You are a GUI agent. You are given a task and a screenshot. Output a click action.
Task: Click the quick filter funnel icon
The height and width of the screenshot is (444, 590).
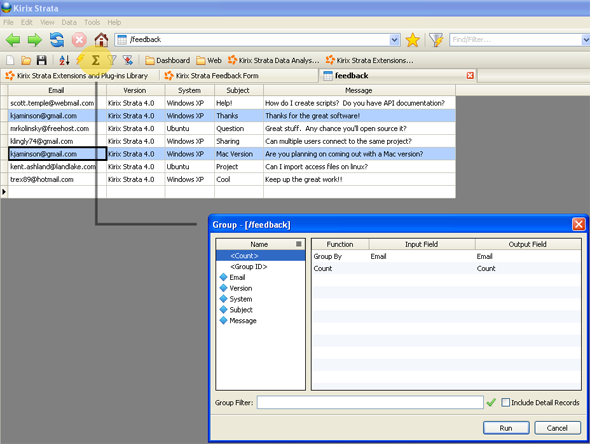436,40
